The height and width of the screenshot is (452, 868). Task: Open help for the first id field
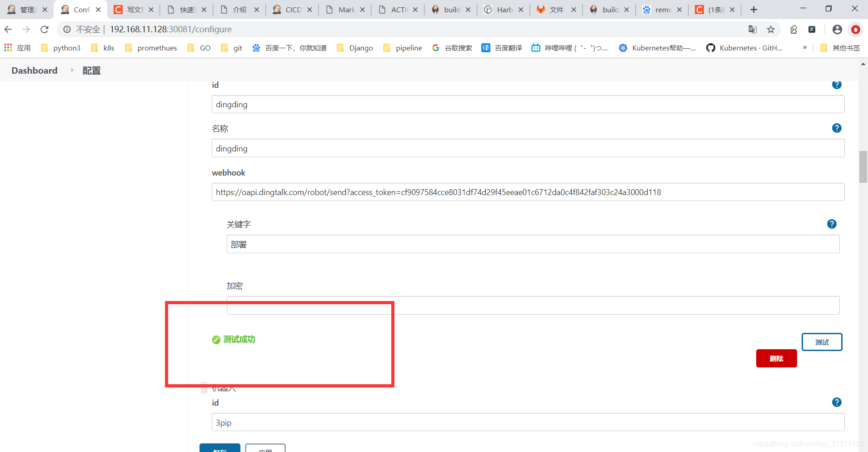837,85
